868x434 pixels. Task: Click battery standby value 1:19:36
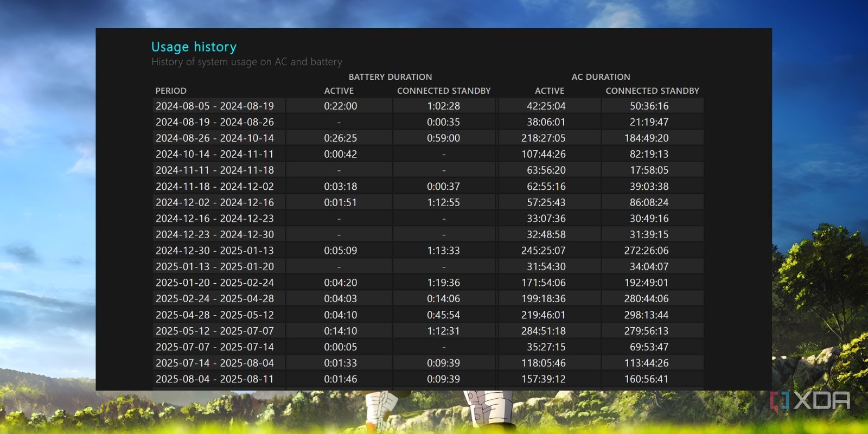443,283
